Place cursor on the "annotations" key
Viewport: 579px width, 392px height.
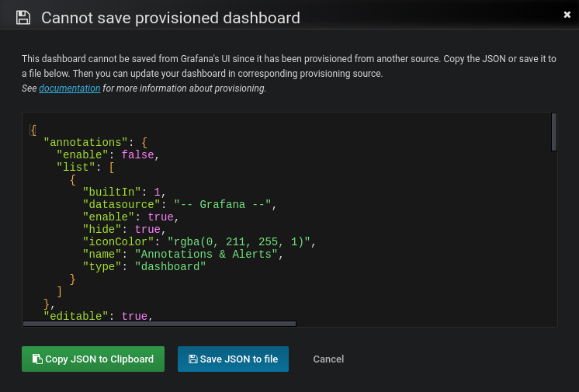point(83,143)
